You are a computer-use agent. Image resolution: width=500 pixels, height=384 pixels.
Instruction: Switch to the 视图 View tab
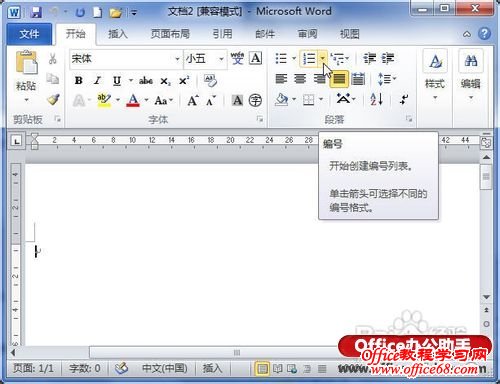coord(350,34)
